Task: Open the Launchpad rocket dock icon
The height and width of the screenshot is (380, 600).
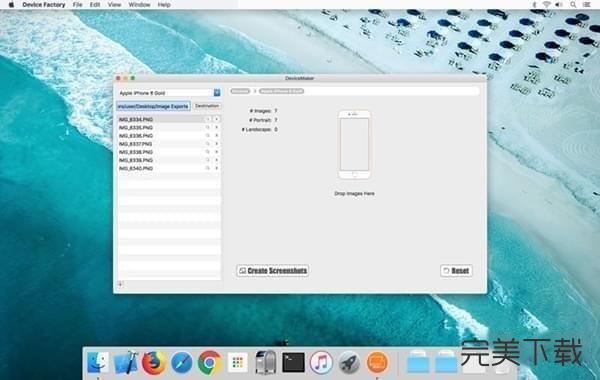Action: (349, 362)
